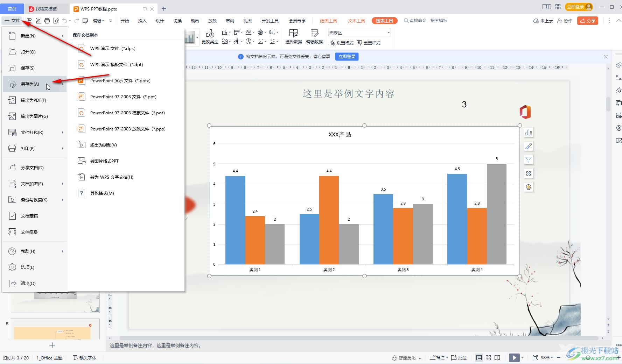Expand the 备份与恢复 submenu
622x364 pixels.
click(x=63, y=200)
